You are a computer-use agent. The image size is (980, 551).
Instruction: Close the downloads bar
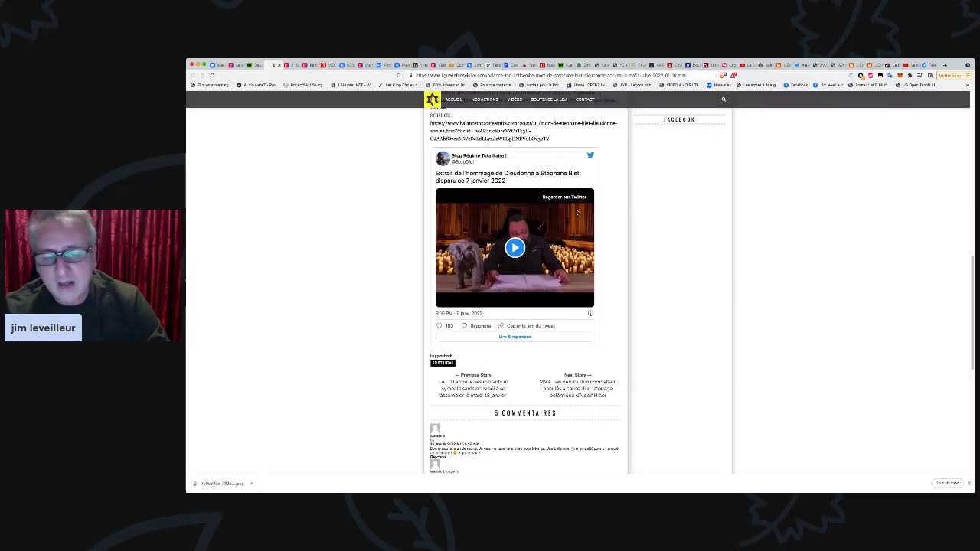[969, 483]
